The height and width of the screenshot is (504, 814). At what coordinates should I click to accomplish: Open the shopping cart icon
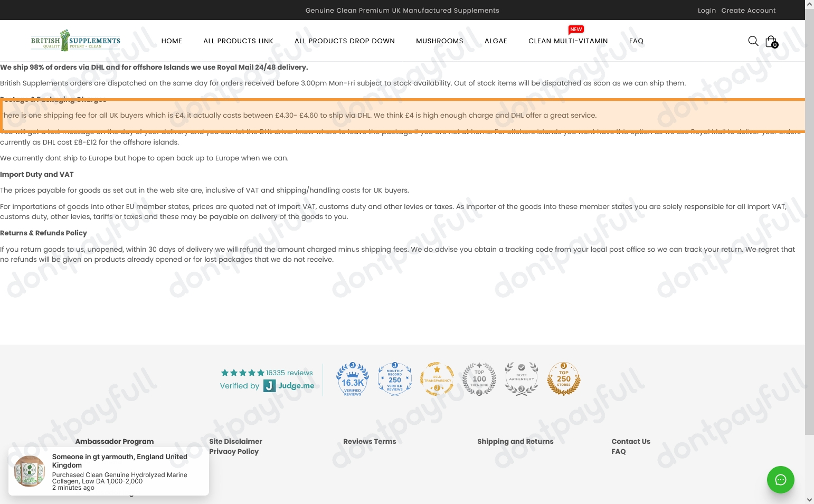[771, 41]
